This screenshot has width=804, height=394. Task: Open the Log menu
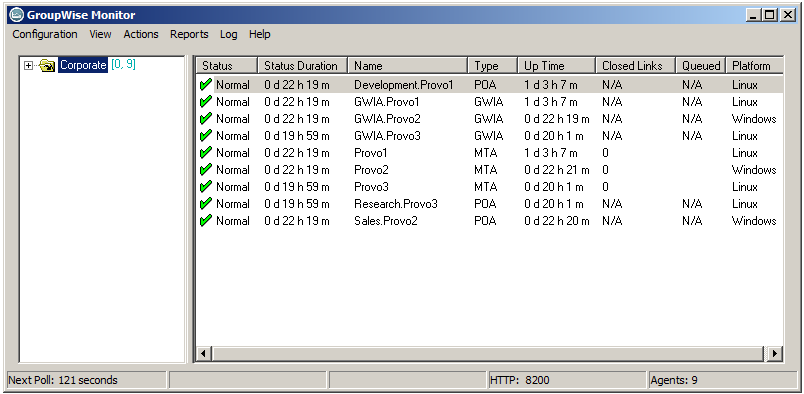(x=229, y=34)
